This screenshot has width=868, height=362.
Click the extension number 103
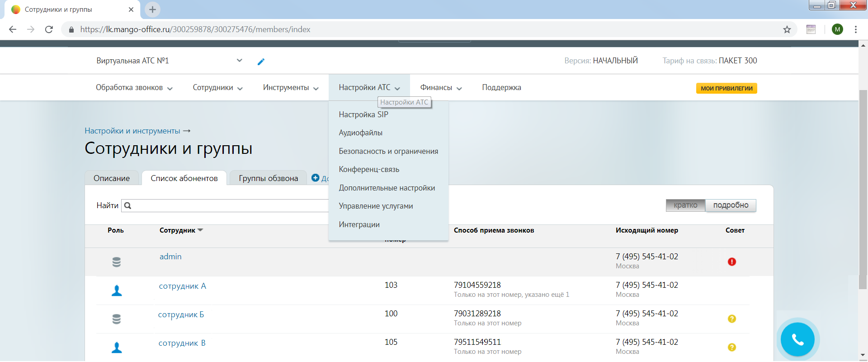coord(391,285)
